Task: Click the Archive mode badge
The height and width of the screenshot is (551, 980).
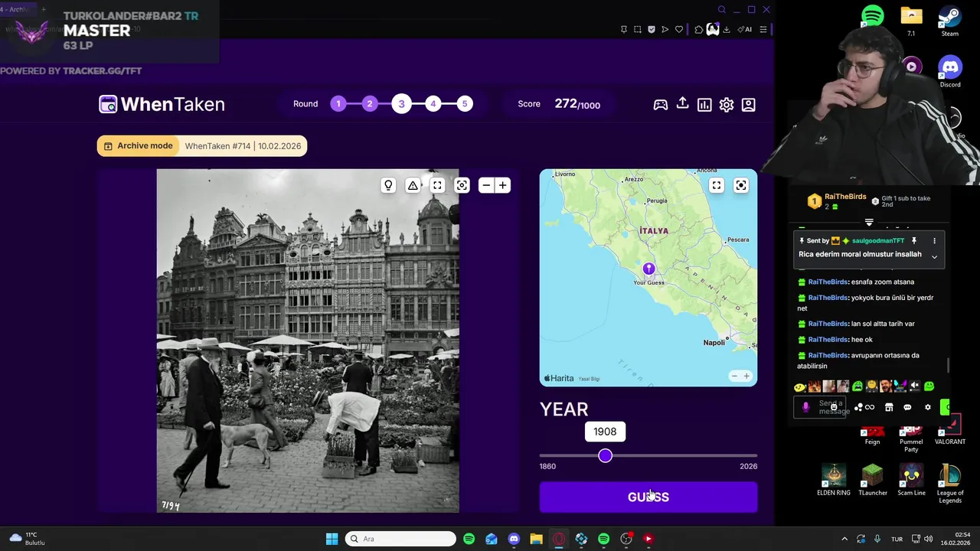Action: click(x=138, y=146)
